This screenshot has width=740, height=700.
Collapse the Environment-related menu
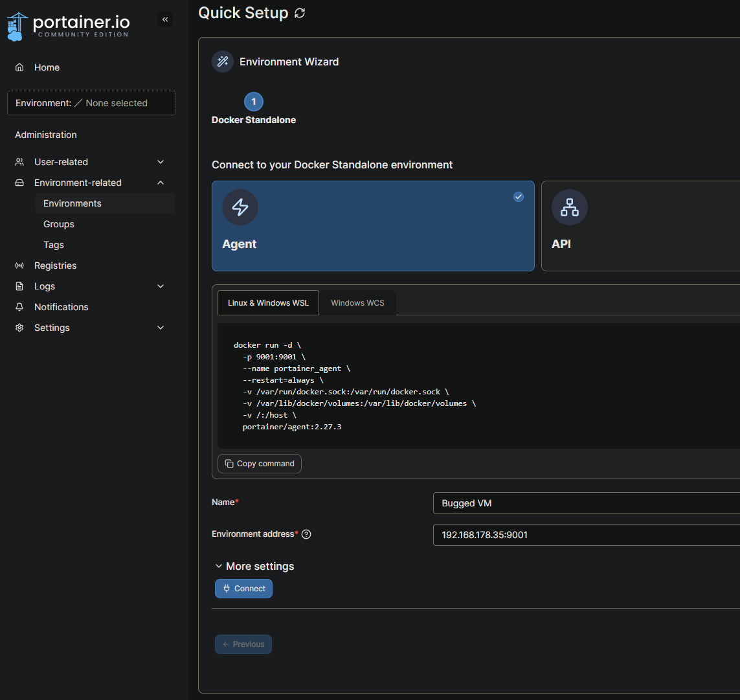coord(161,183)
